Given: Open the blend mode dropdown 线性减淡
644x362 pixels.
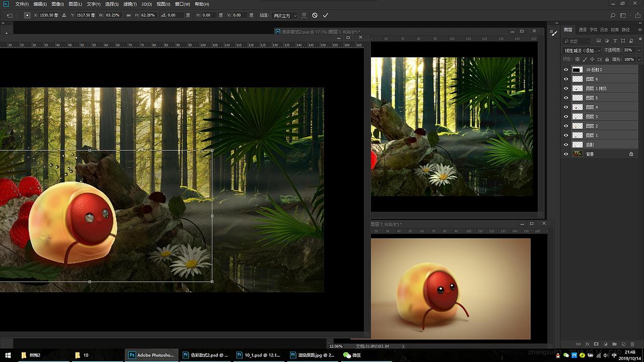Looking at the screenshot, I should (x=582, y=50).
